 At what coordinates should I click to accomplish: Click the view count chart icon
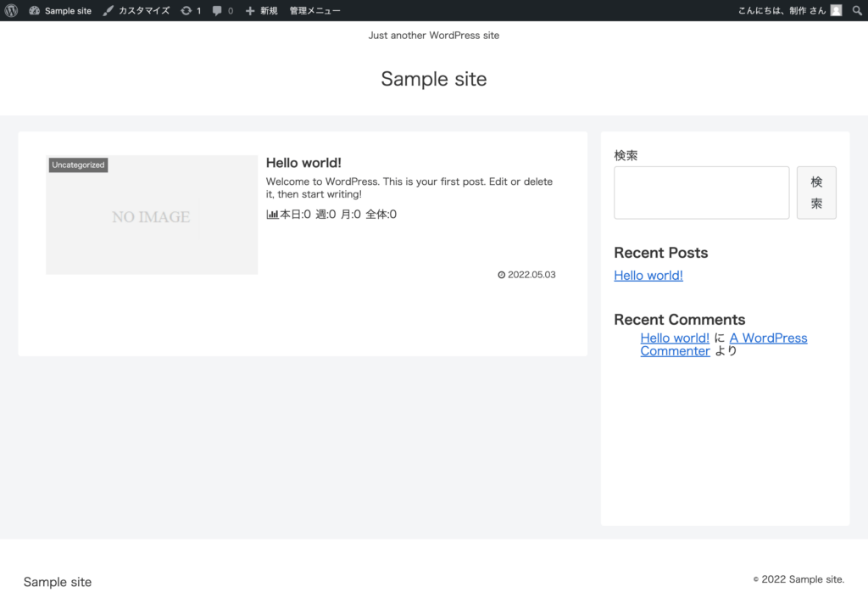(x=272, y=215)
